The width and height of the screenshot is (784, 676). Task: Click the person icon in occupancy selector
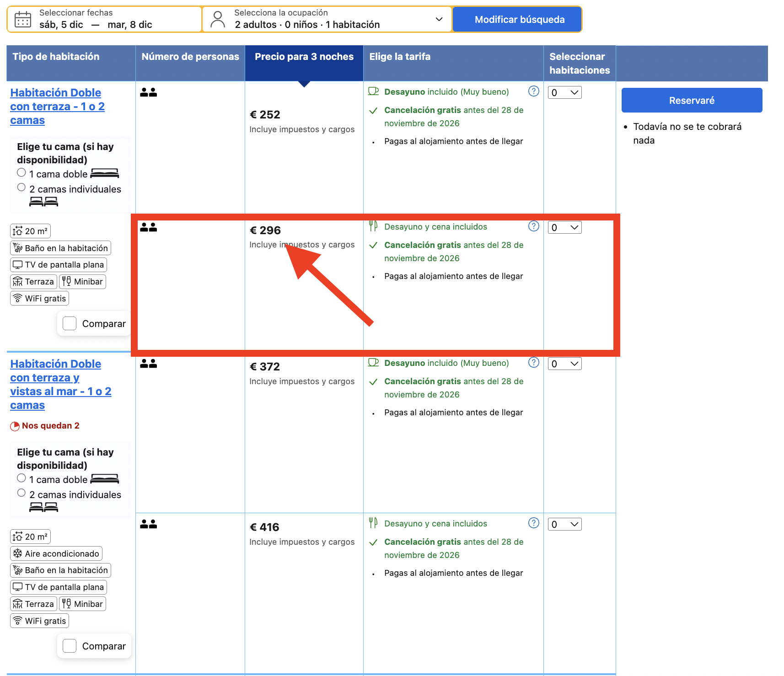point(218,20)
